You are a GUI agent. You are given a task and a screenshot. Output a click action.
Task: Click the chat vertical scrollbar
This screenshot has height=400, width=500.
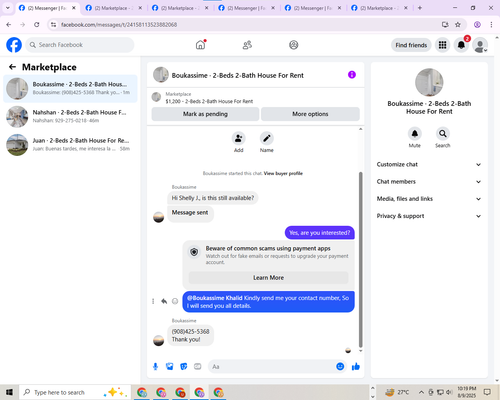tap(360, 260)
